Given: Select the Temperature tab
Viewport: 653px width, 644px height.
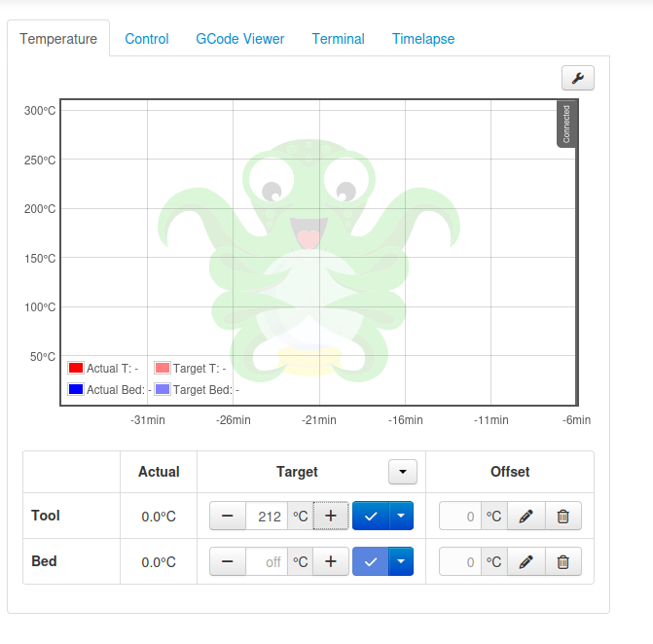Looking at the screenshot, I should (58, 39).
